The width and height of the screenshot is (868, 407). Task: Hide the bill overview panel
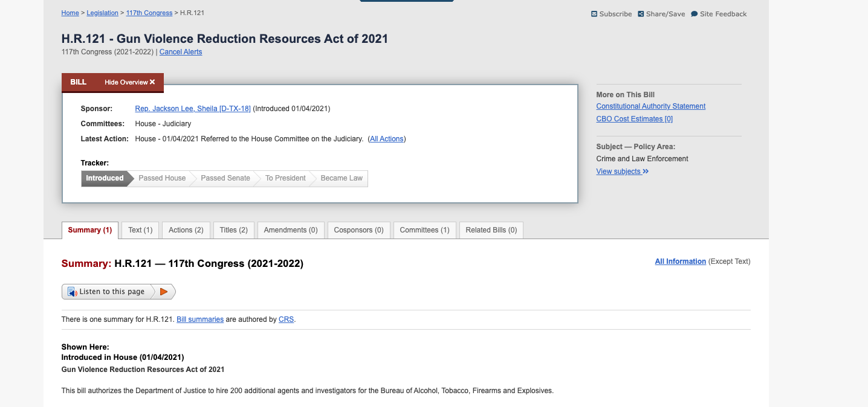point(129,82)
